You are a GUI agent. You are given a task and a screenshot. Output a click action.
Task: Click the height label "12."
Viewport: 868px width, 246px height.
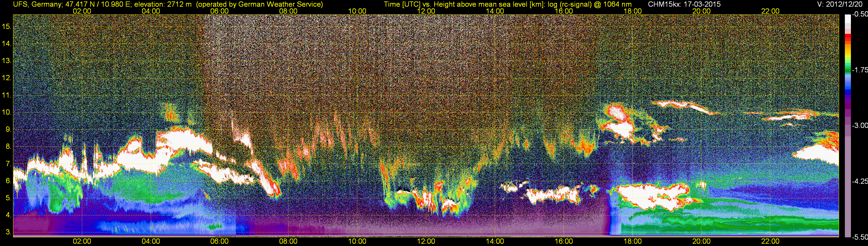7,78
